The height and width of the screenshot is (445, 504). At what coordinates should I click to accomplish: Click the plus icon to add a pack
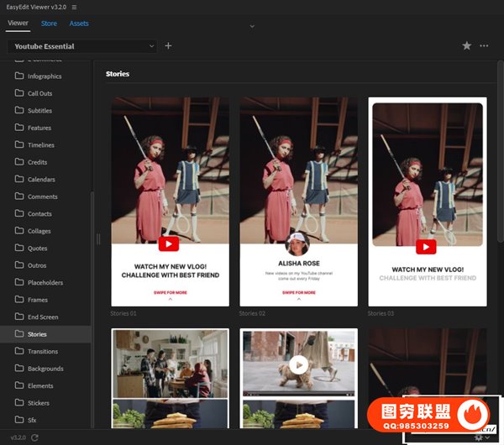click(168, 46)
